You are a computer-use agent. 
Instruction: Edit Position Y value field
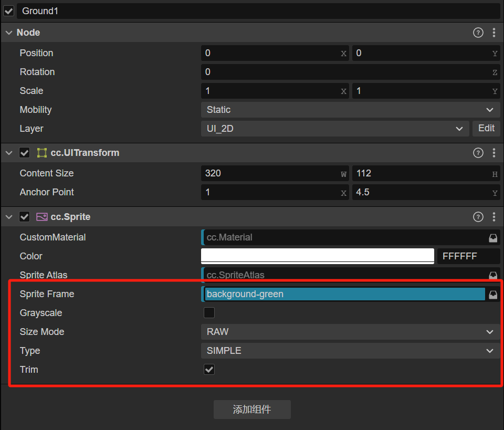(x=426, y=53)
